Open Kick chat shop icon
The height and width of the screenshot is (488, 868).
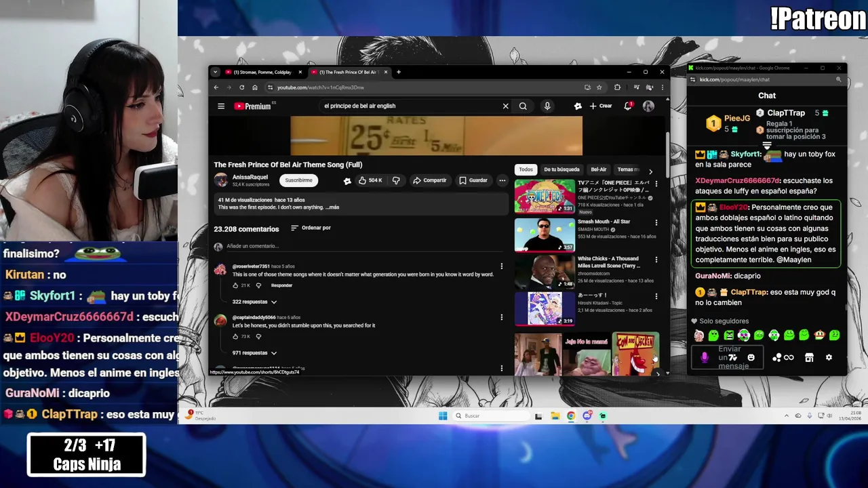coord(809,357)
